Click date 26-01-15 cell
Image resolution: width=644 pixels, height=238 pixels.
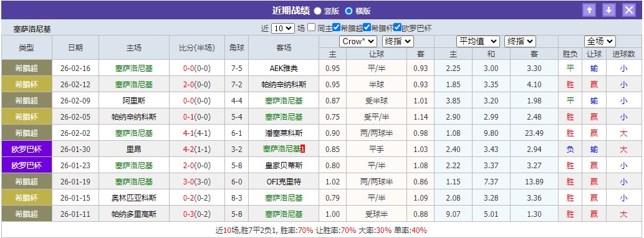point(75,198)
